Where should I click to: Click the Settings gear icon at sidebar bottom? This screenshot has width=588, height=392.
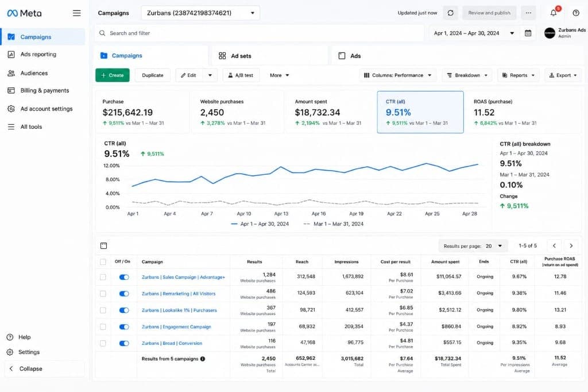pyautogui.click(x=10, y=352)
